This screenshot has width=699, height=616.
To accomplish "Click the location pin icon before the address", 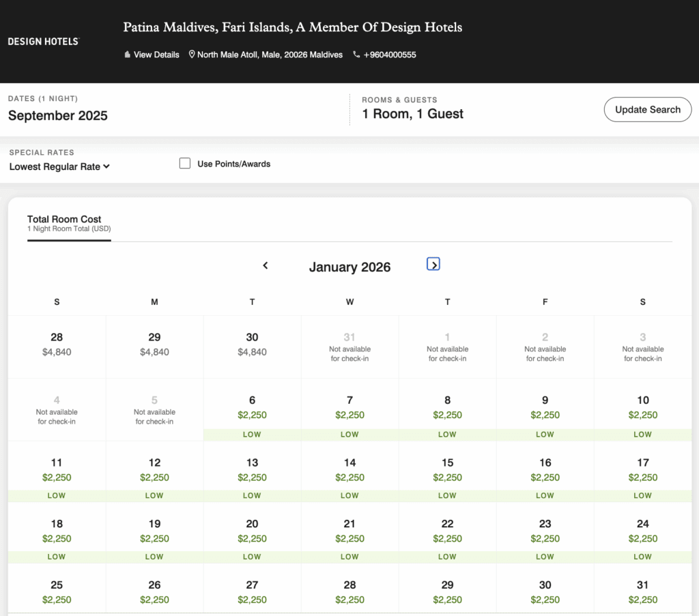I will [191, 55].
